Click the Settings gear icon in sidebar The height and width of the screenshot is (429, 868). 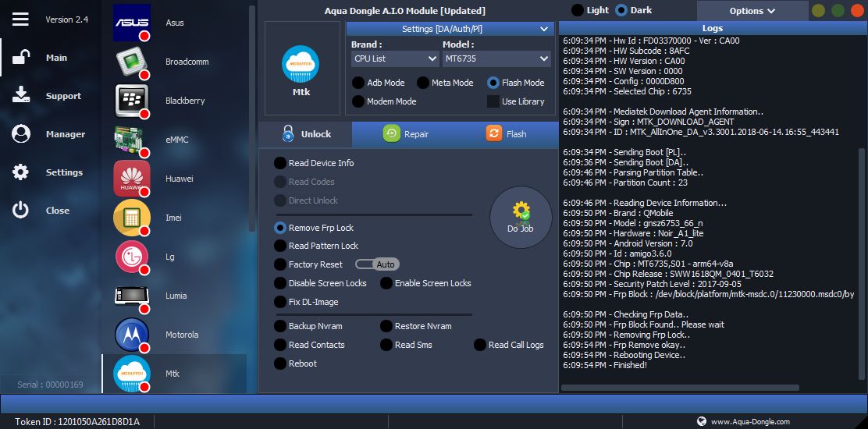point(20,172)
